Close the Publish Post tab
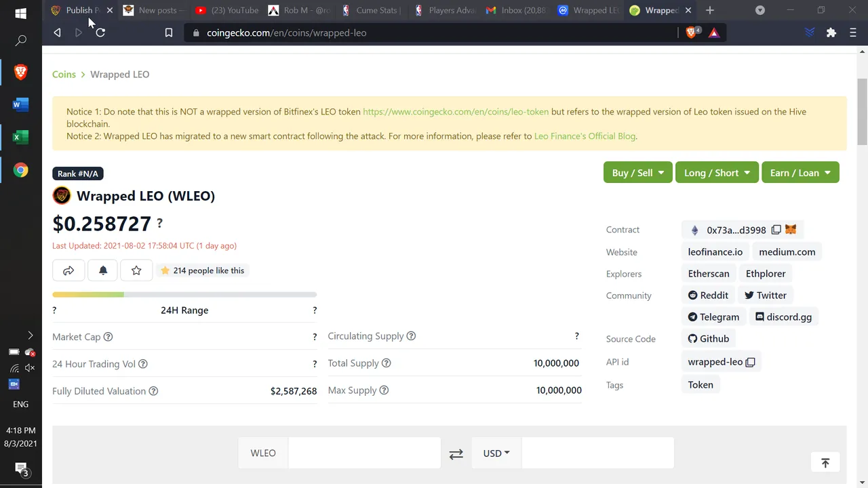The width and height of the screenshot is (868, 488). click(x=109, y=10)
